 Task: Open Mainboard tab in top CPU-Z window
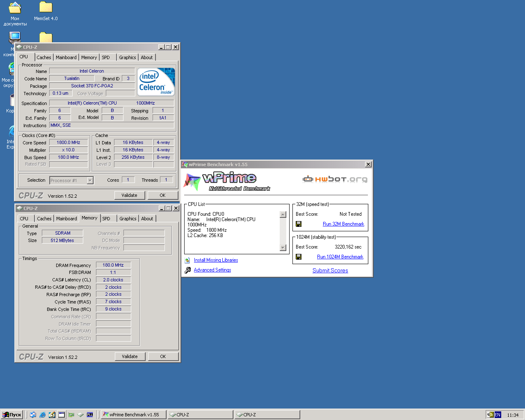click(66, 57)
